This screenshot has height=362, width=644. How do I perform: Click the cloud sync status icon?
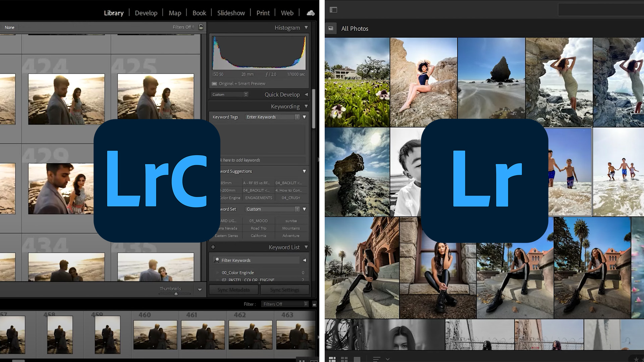(x=310, y=13)
